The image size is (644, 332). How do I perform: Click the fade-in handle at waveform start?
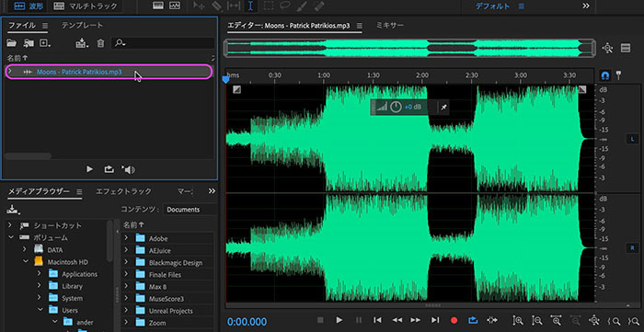tap(236, 89)
